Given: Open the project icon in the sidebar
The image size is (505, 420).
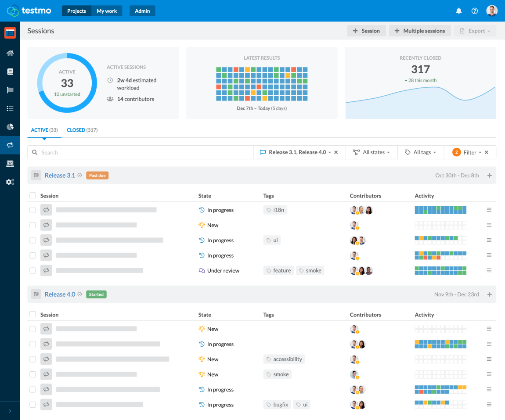Looking at the screenshot, I should (10, 32).
